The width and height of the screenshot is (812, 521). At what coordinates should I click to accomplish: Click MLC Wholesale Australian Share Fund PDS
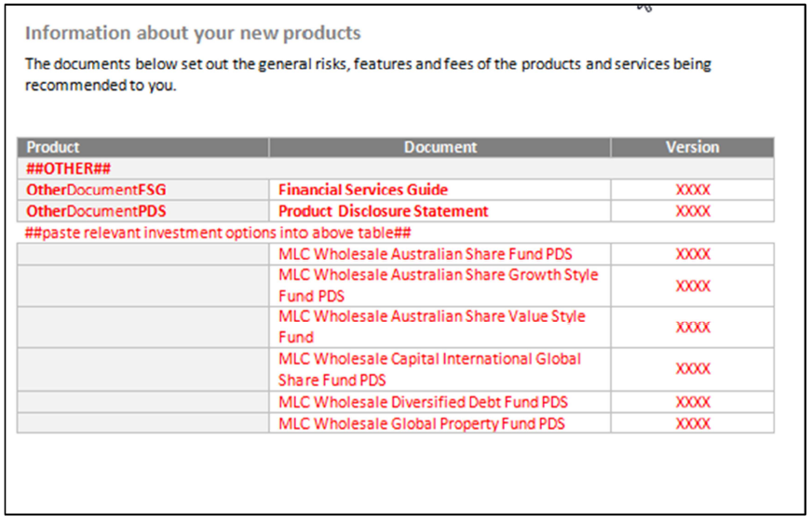tap(426, 254)
